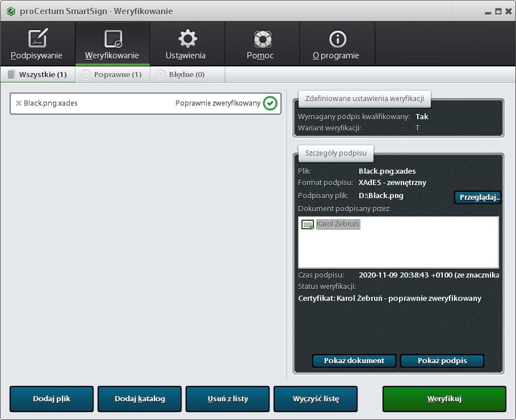Click the Szczegóły podpisu panel header
This screenshot has height=420, width=516.
click(x=335, y=153)
